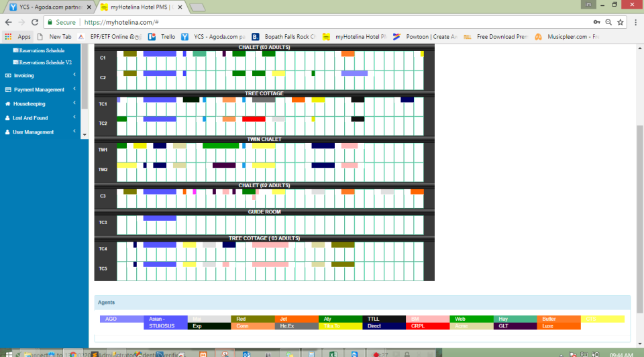This screenshot has height=357, width=644.
Task: Click the C1 room label
Action: pos(103,58)
